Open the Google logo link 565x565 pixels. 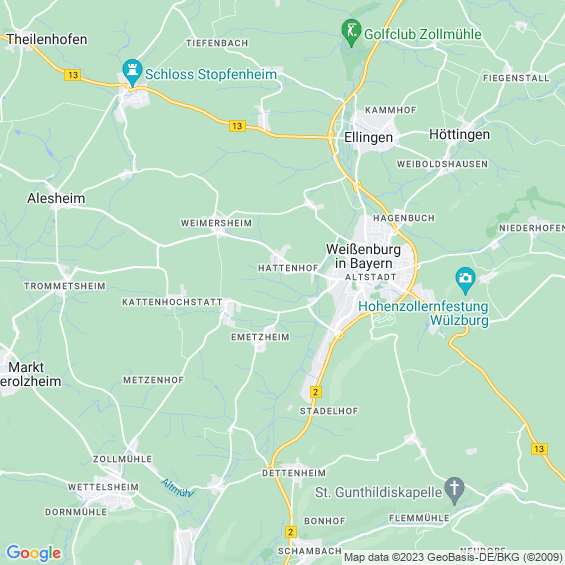[x=34, y=553]
